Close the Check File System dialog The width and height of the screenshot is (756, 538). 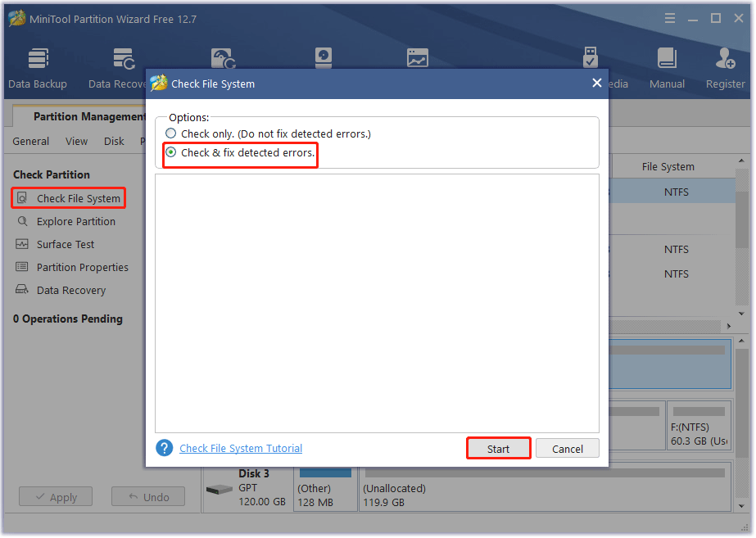pos(597,83)
